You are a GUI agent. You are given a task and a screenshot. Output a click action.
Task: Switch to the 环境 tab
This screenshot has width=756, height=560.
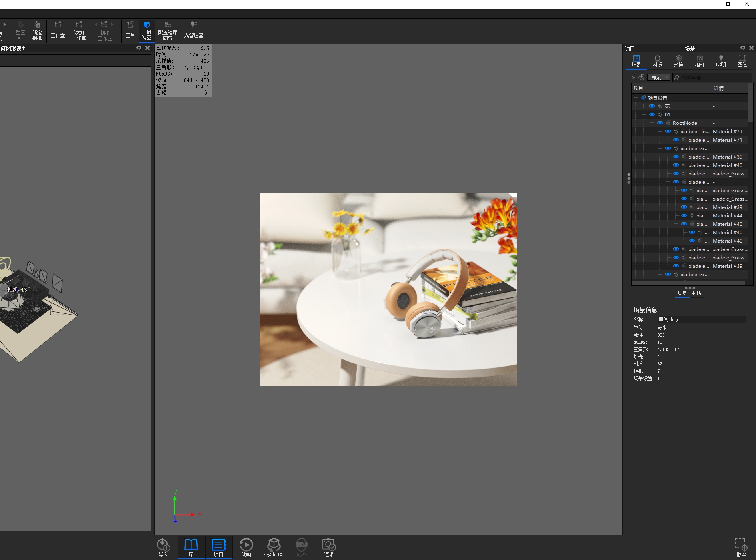pos(678,61)
